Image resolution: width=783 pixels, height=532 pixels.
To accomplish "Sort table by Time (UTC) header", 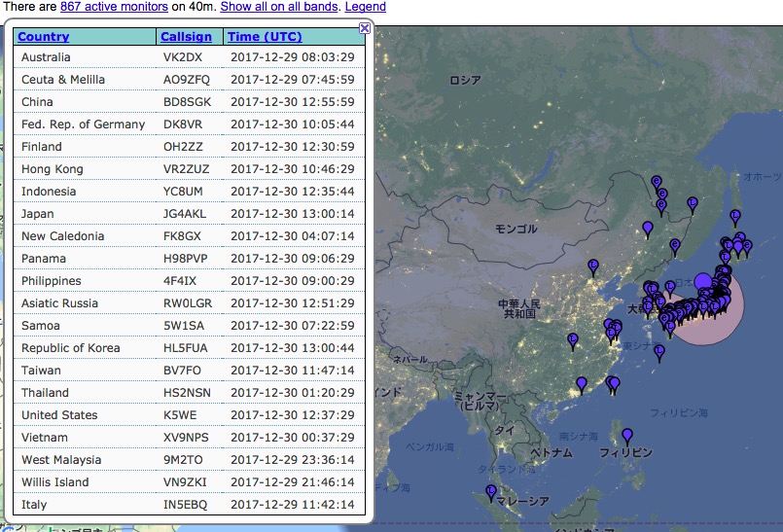I will pyautogui.click(x=265, y=36).
